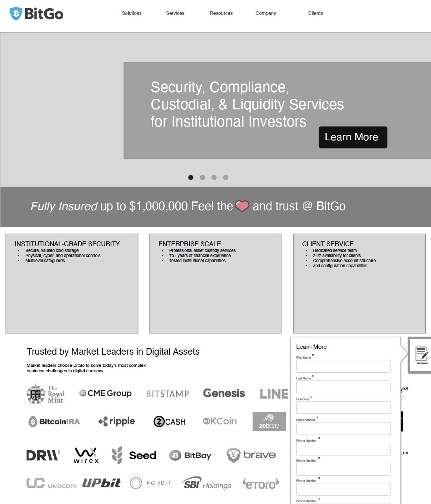Open the Clients menu
Viewport: 431px width, 504px height.
pyautogui.click(x=315, y=13)
